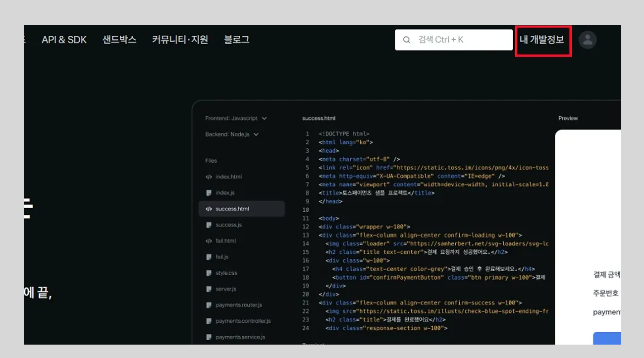Image resolution: width=644 pixels, height=358 pixels.
Task: Click the document icon beside style.css
Action: 209,273
